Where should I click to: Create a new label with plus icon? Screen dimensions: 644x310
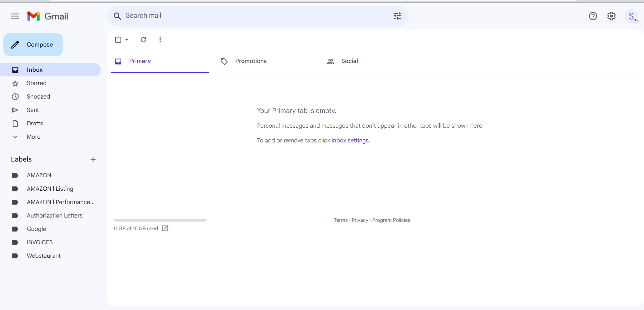click(x=93, y=160)
